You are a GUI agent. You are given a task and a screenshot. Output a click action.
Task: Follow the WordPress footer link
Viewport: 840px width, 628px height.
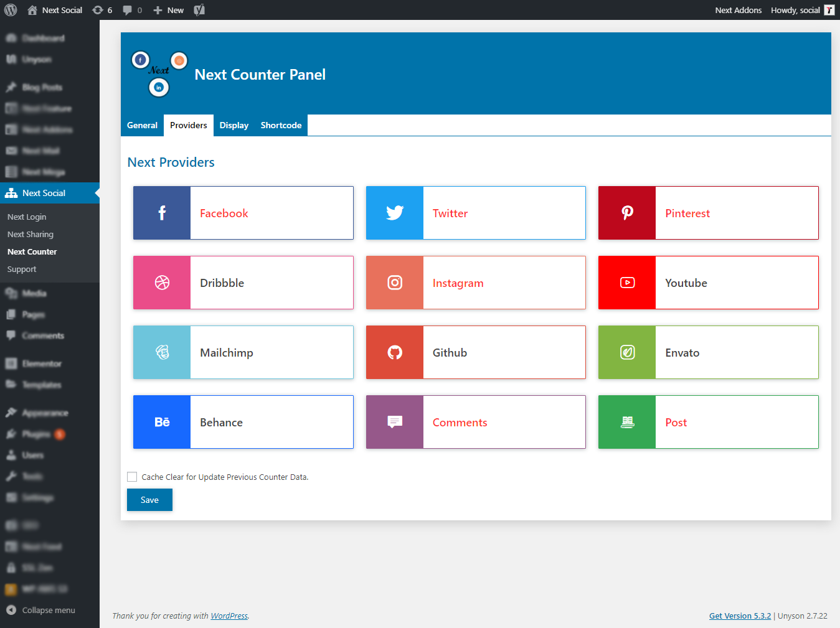point(229,616)
